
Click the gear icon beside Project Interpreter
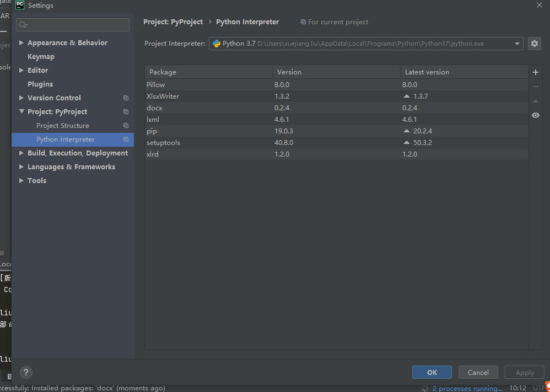point(534,44)
